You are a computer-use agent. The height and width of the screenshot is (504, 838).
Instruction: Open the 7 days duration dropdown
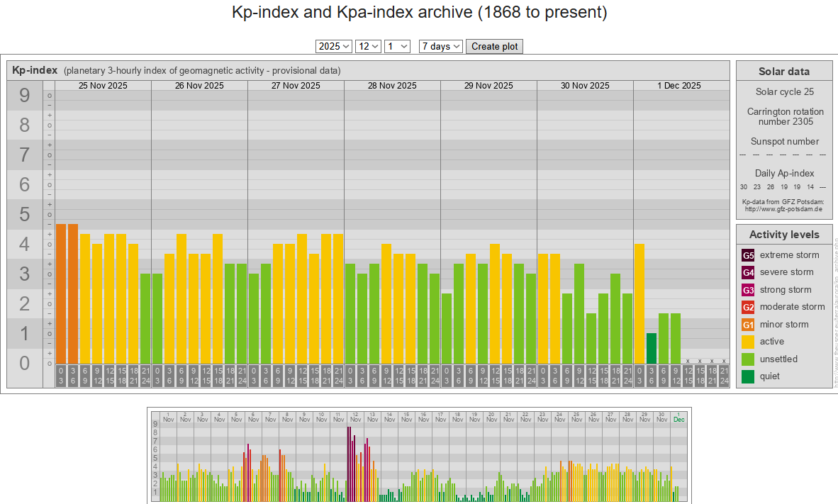[440, 46]
